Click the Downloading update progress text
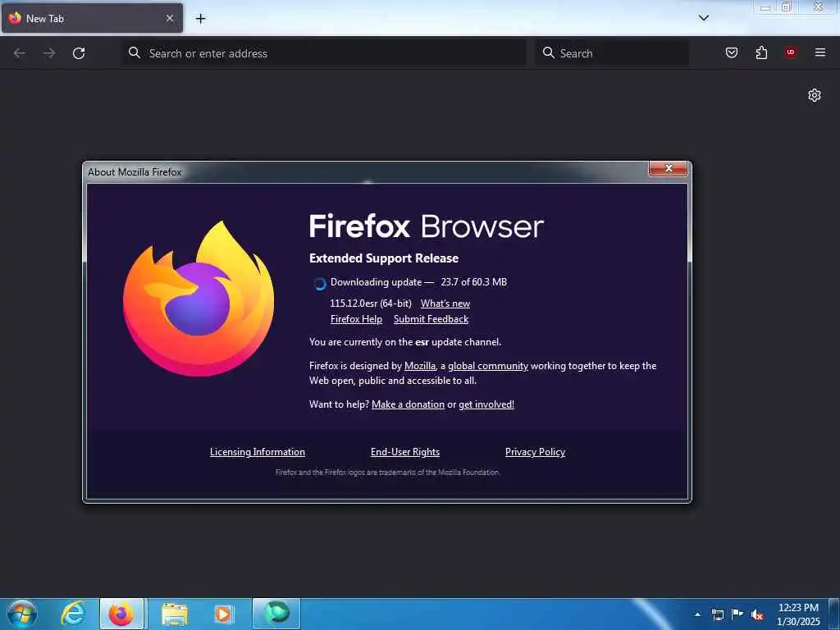The width and height of the screenshot is (840, 630). coord(418,282)
